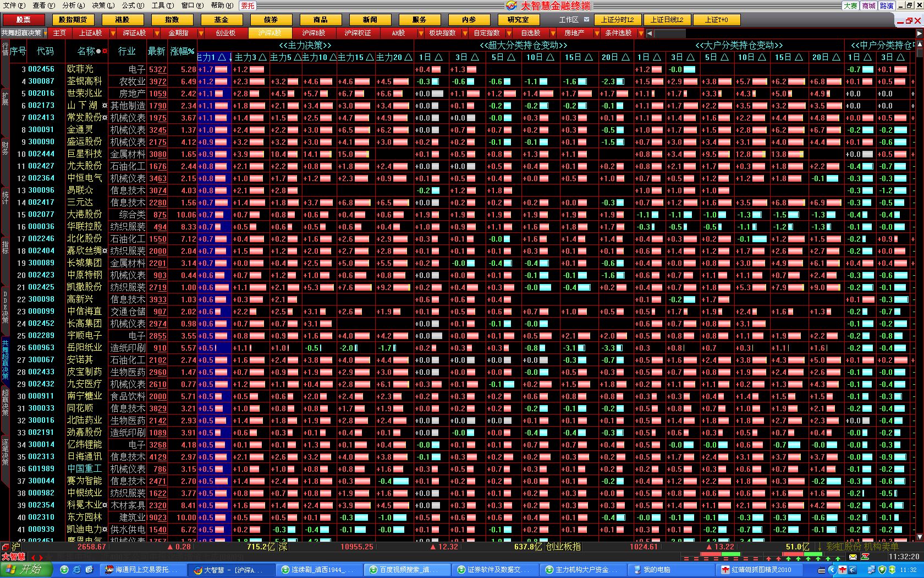Viewport: 924px width, 578px height.
Task: Open the 工具(T) menu
Action: [x=162, y=6]
